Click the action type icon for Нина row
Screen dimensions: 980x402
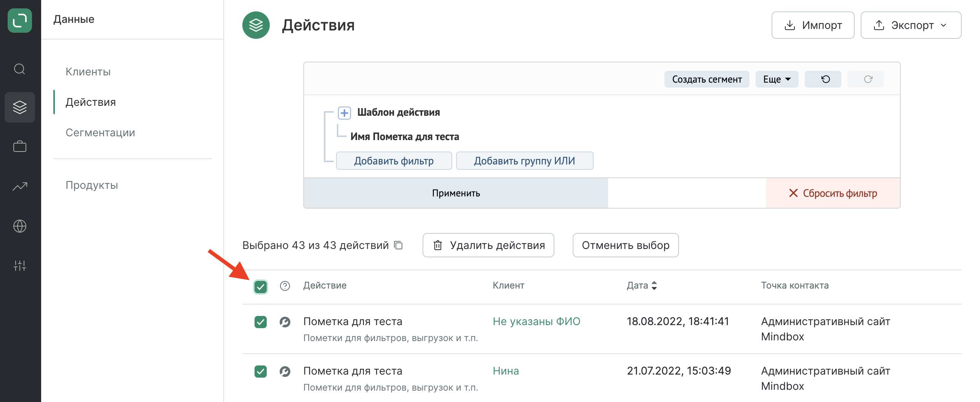click(x=285, y=371)
